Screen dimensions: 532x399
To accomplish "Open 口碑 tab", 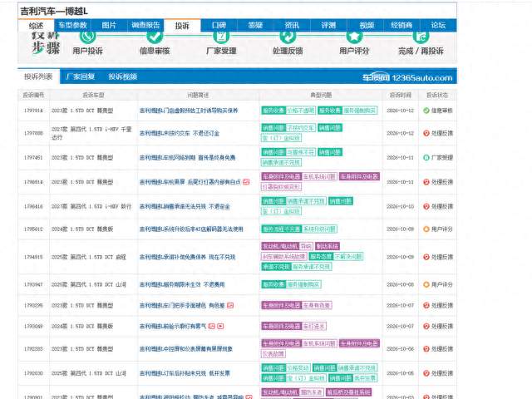I will coord(219,25).
